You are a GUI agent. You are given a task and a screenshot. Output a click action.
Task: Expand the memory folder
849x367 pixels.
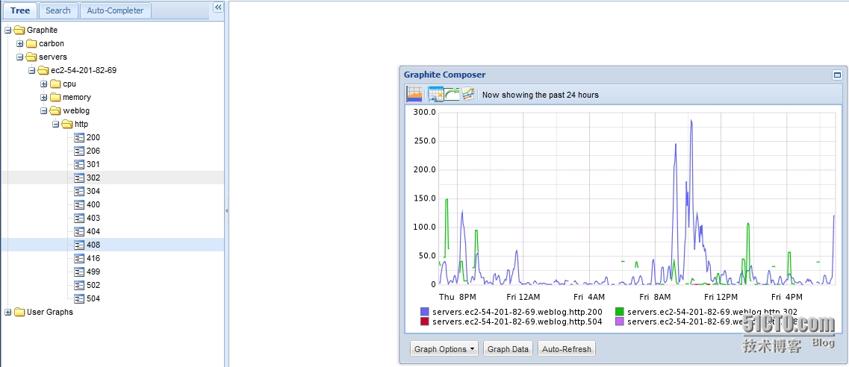point(44,97)
